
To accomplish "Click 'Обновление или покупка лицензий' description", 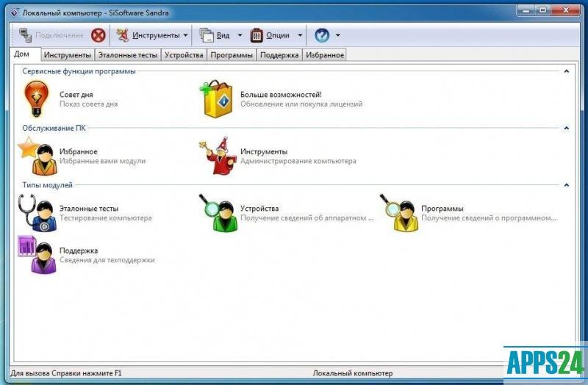I will click(301, 104).
